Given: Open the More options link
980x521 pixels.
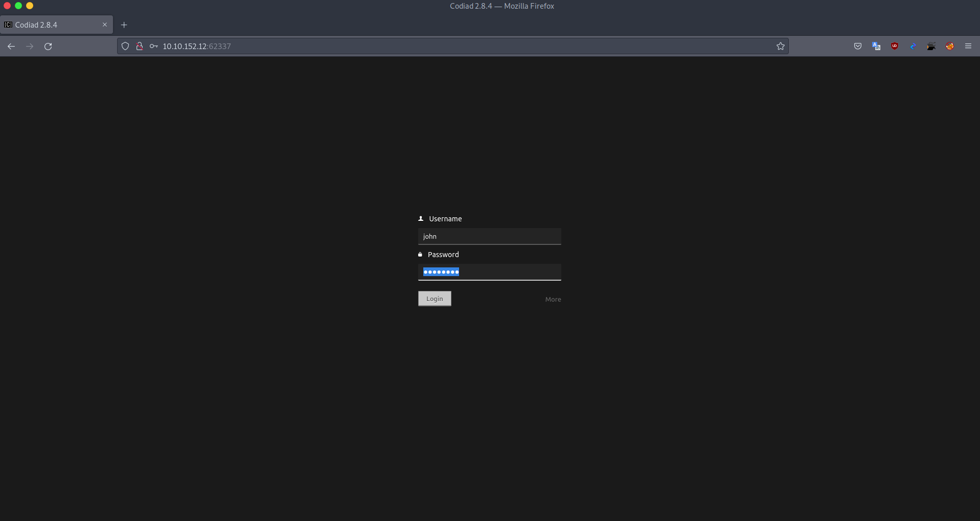Looking at the screenshot, I should pyautogui.click(x=553, y=300).
